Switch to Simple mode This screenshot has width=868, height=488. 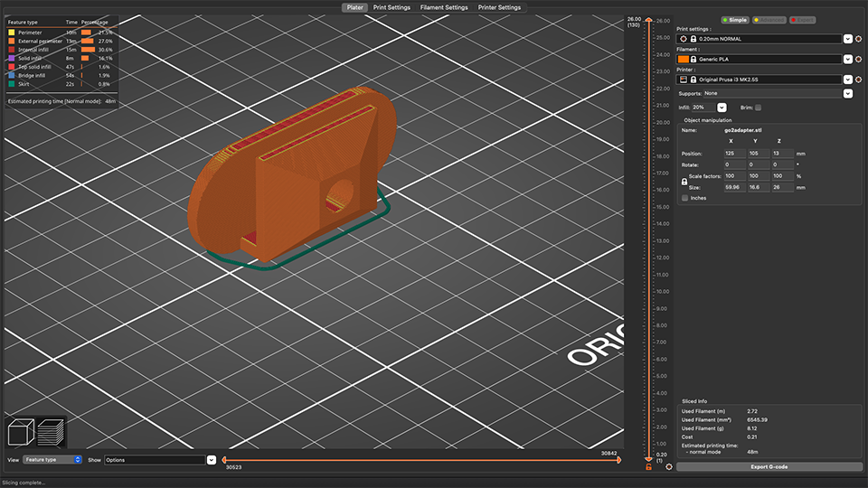pyautogui.click(x=735, y=19)
